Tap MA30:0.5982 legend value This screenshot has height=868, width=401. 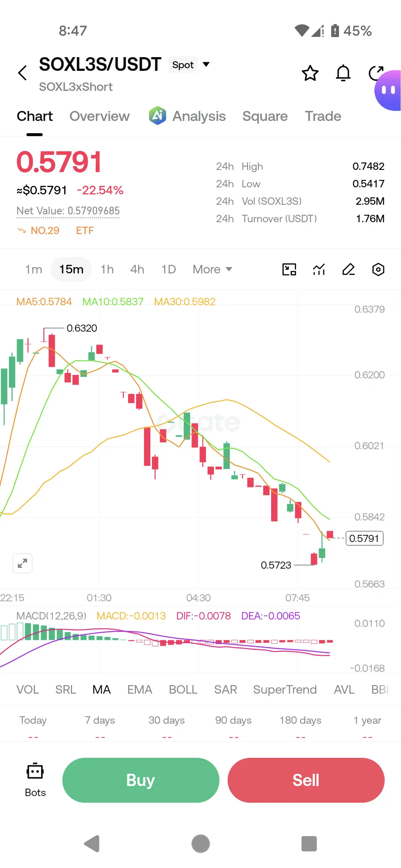coord(185,302)
